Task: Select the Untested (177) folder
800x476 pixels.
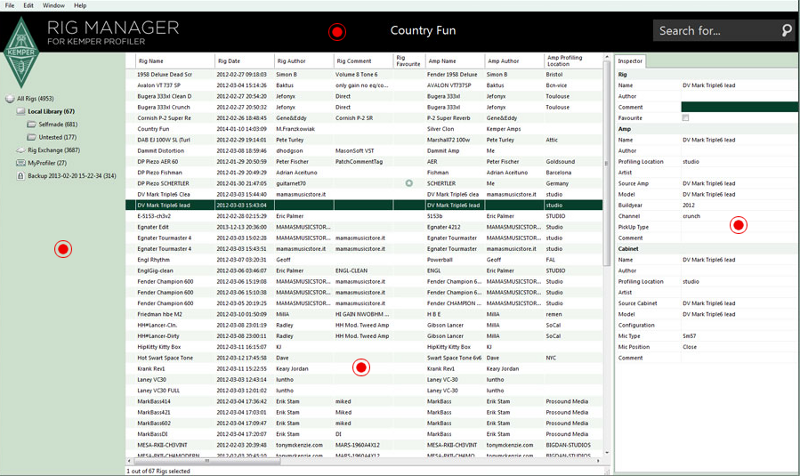Action: coord(58,137)
